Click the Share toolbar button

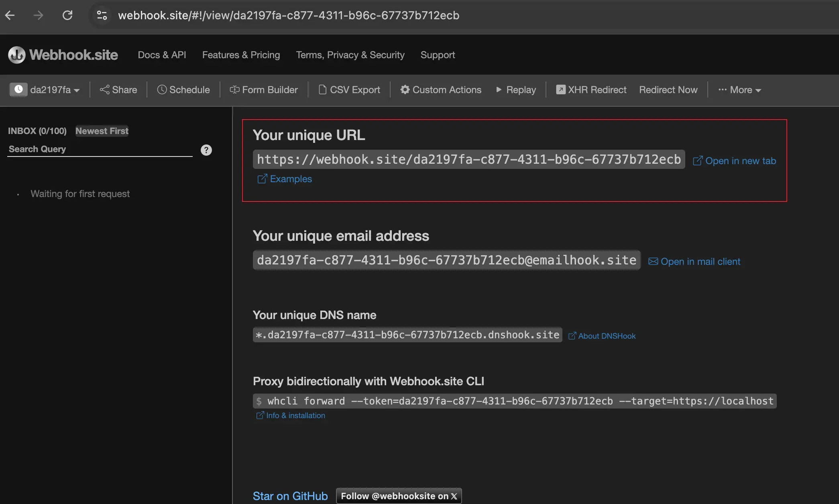118,90
